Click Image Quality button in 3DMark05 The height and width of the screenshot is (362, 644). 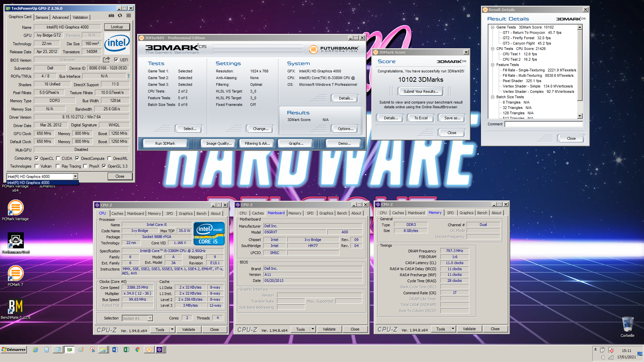click(x=219, y=143)
